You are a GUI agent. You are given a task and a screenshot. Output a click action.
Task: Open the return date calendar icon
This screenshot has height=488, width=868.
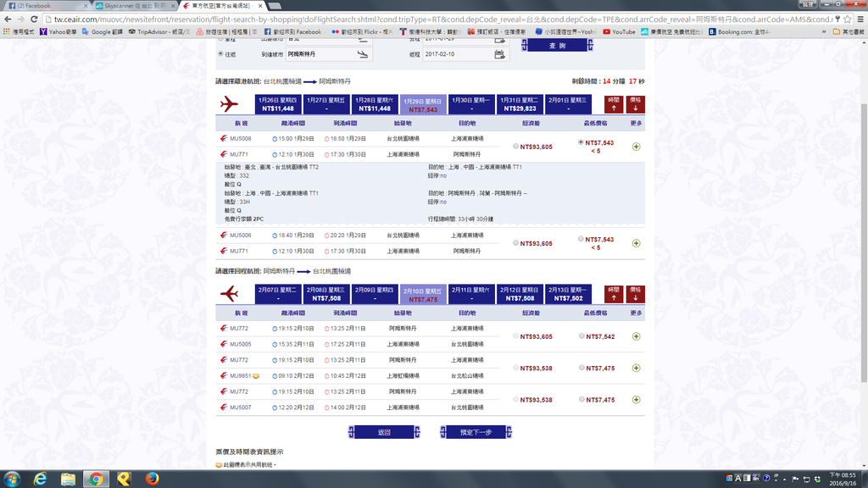[499, 54]
